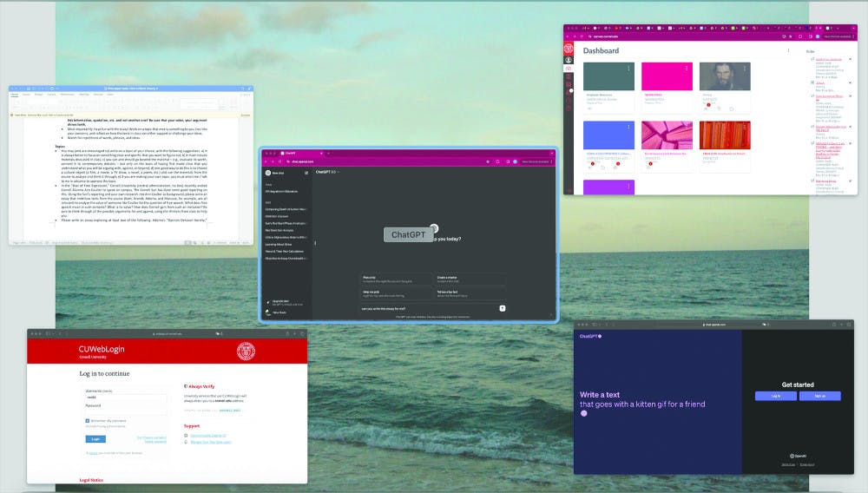This screenshot has height=493, width=868.
Task: Collapse the ChatGPT sidebar with handle
Action: (x=313, y=242)
